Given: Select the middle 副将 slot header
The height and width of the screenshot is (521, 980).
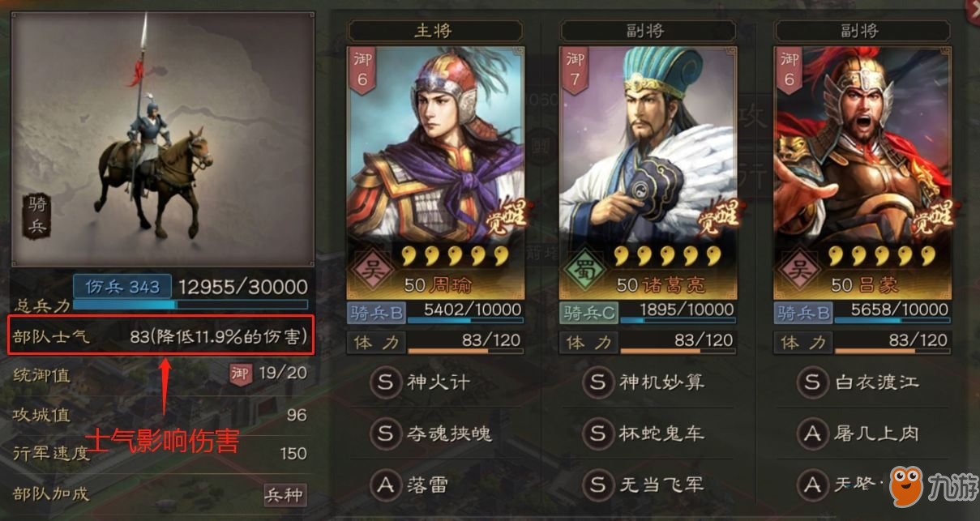Looking at the screenshot, I should tap(648, 31).
